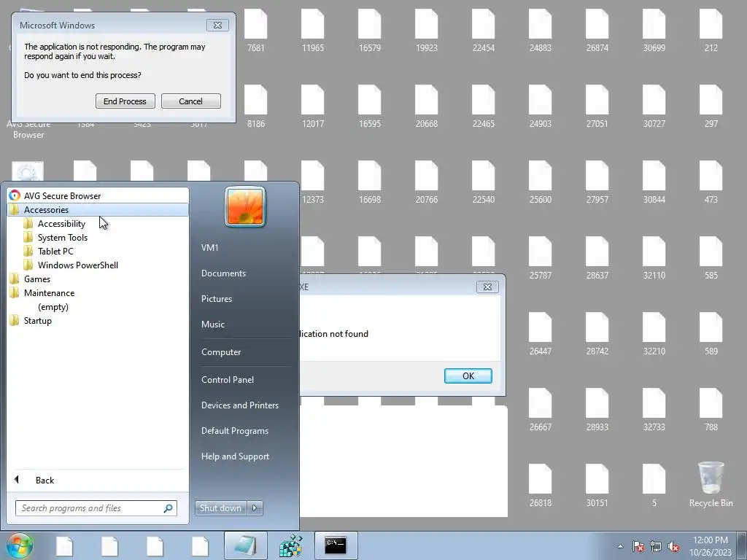Click End Process in Microsoft Windows dialog

coord(125,101)
